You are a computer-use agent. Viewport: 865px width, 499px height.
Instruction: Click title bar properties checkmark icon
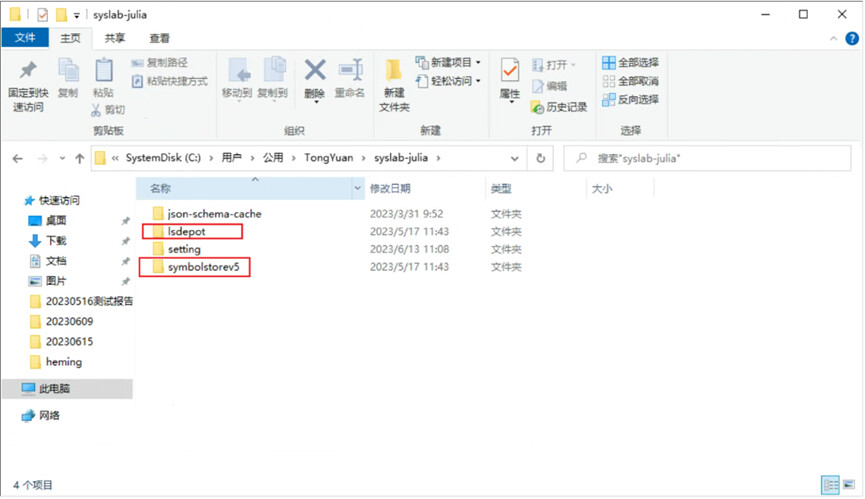coord(42,15)
